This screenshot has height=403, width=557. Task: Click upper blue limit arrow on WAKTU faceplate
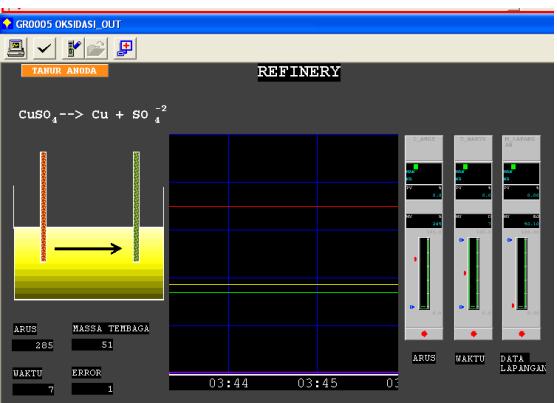[x=461, y=240]
